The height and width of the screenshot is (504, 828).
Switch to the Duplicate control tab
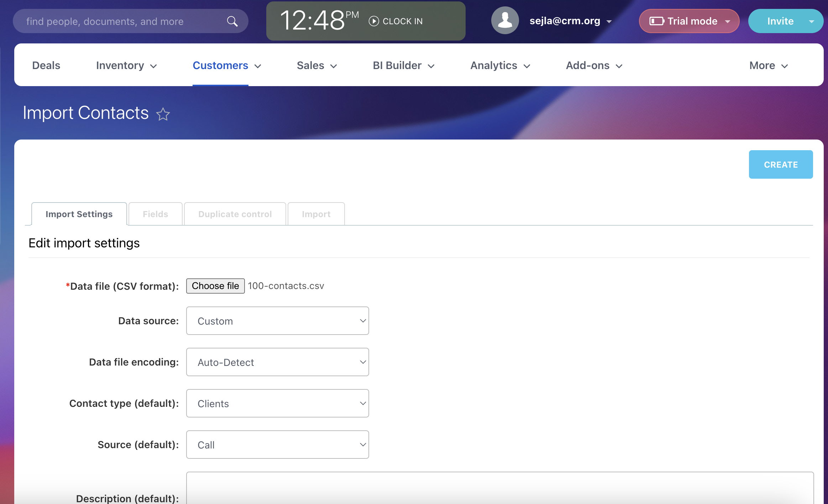pos(235,214)
